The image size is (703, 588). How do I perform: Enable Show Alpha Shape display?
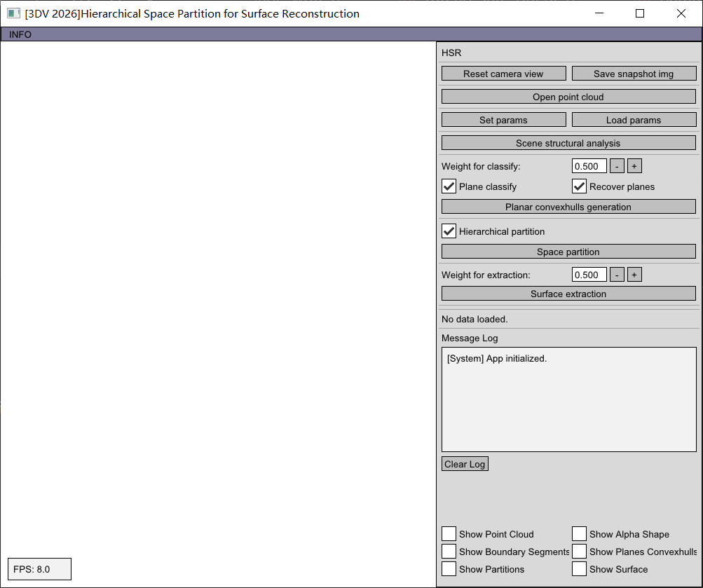tap(579, 533)
